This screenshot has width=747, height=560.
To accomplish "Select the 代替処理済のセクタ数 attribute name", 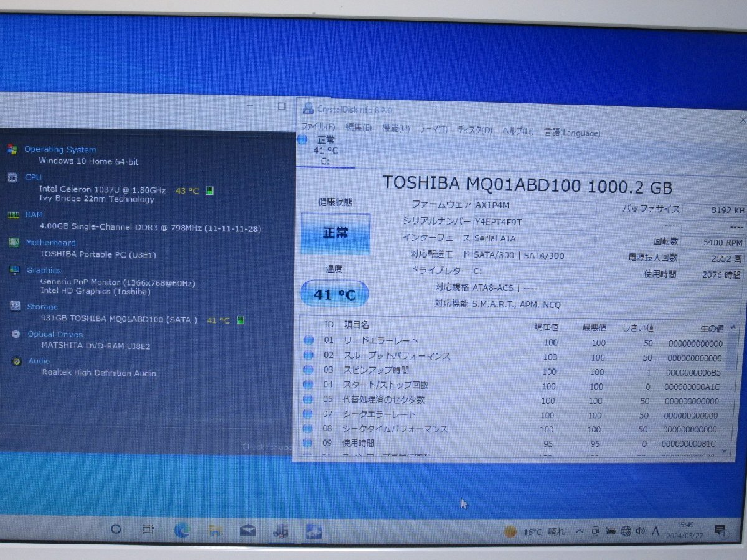I will (x=383, y=399).
